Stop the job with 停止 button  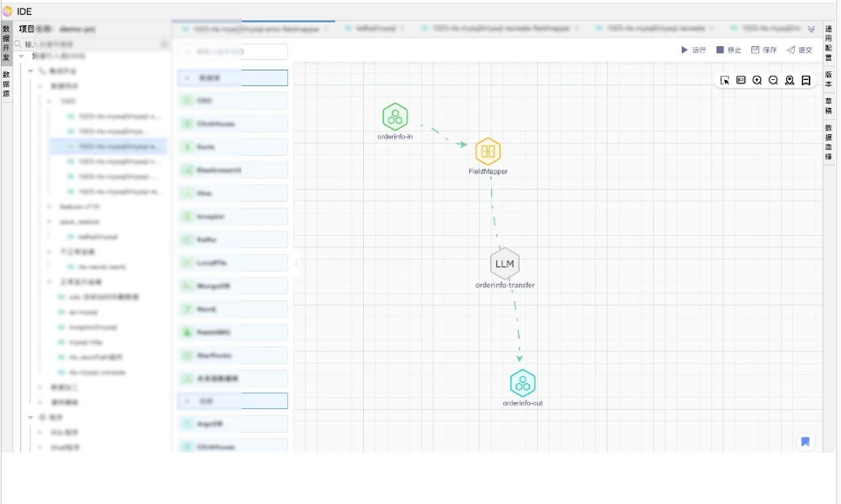point(729,50)
